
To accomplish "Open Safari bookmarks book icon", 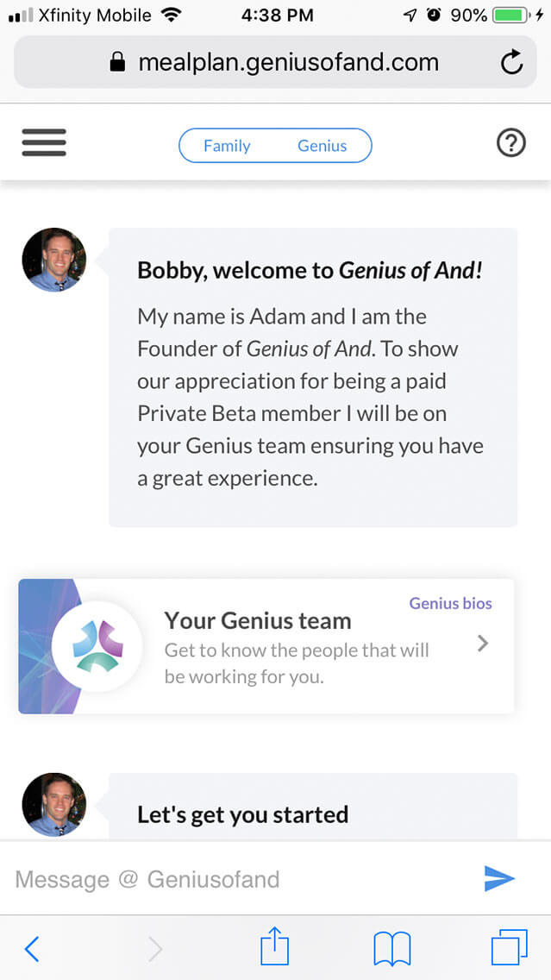I will (392, 949).
